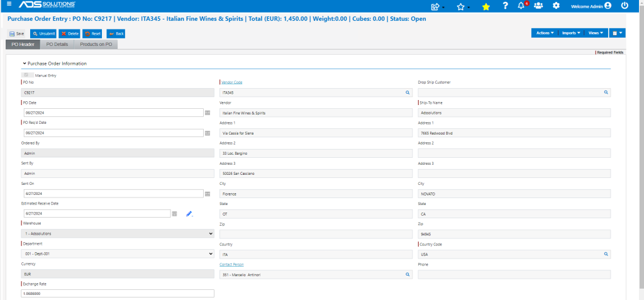Click the blue pencil edit icon
The image size is (644, 300).
point(189,214)
